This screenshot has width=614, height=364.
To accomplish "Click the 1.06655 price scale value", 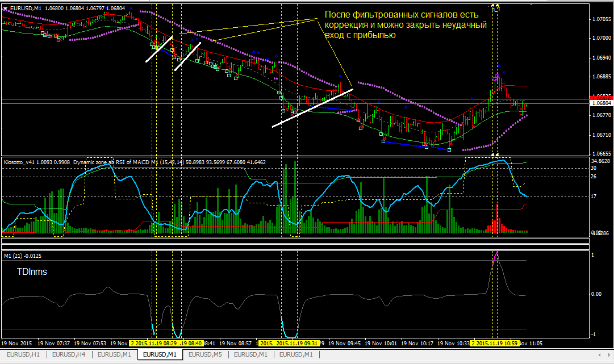I will click(602, 154).
